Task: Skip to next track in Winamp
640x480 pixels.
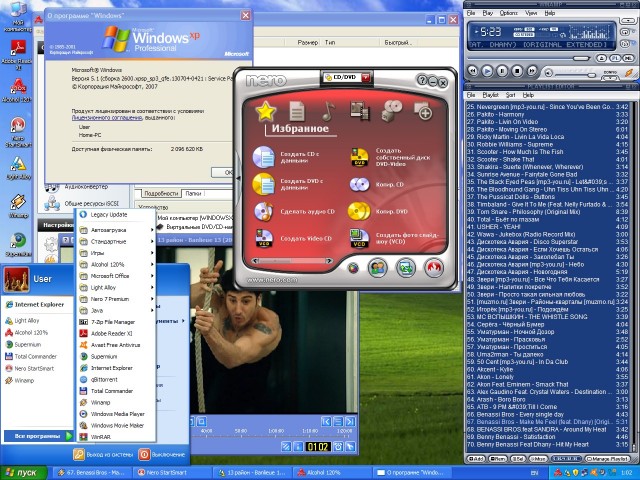Action: click(x=532, y=71)
